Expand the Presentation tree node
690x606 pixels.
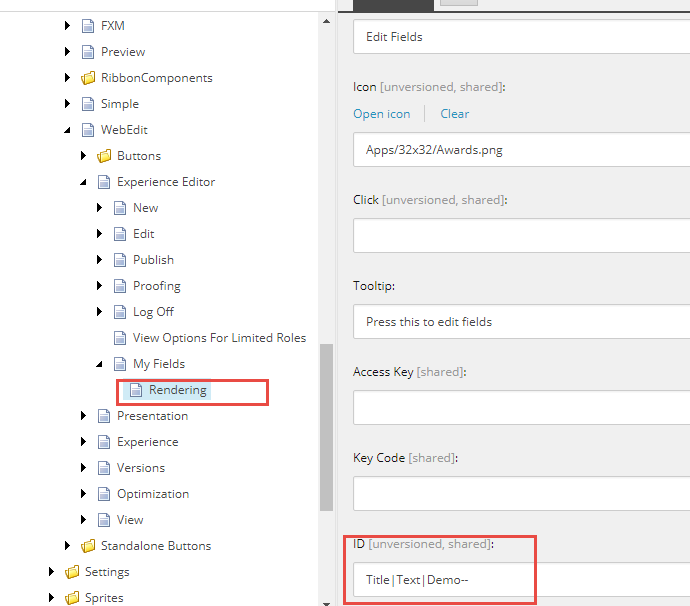(84, 416)
